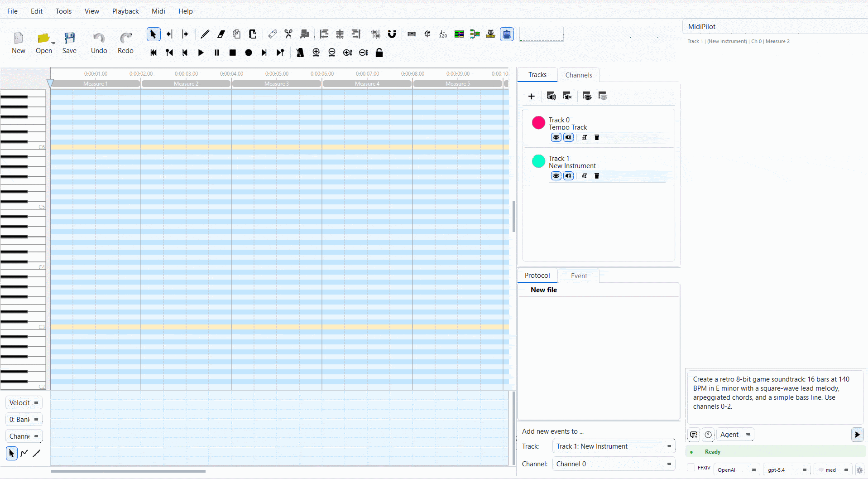The image size is (868, 479).
Task: Delete Track 1 with trash icon
Action: coord(597,176)
